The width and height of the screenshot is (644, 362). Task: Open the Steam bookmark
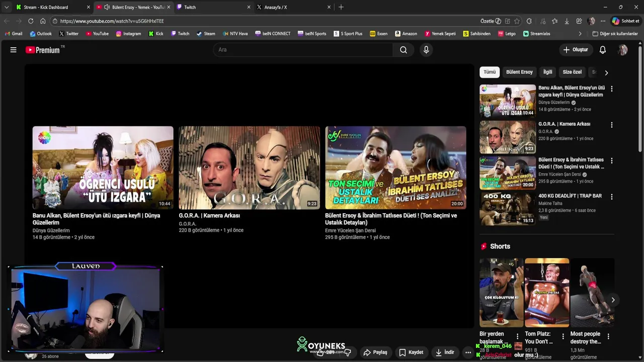[206, 34]
